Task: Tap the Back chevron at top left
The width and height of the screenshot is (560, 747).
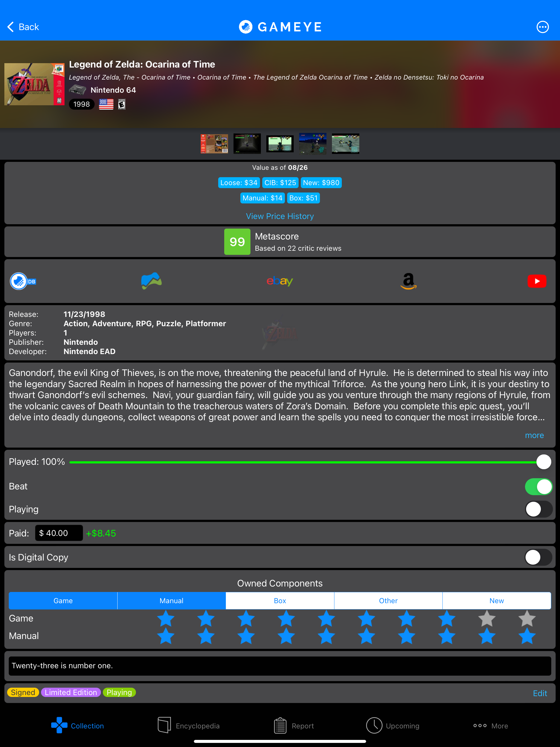Action: (10, 27)
